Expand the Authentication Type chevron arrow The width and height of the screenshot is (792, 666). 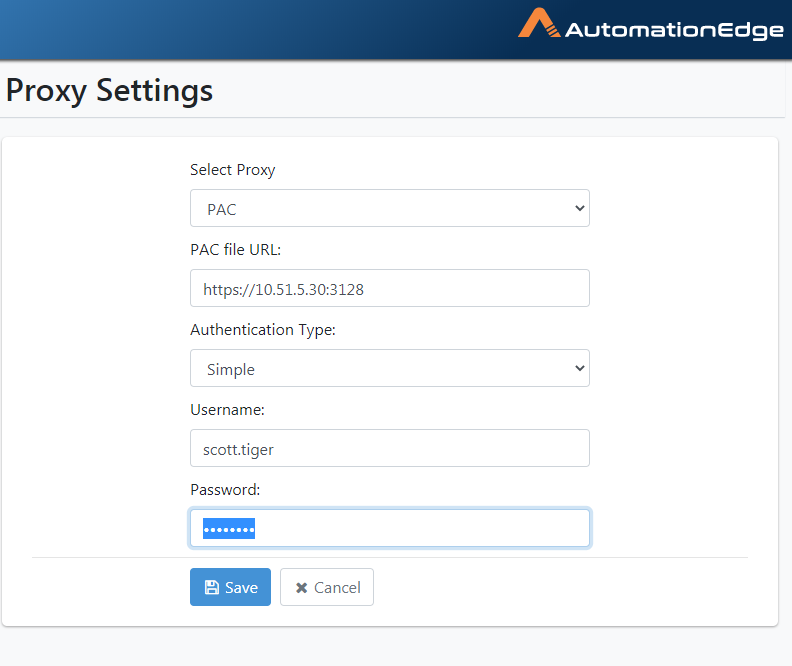click(x=579, y=368)
